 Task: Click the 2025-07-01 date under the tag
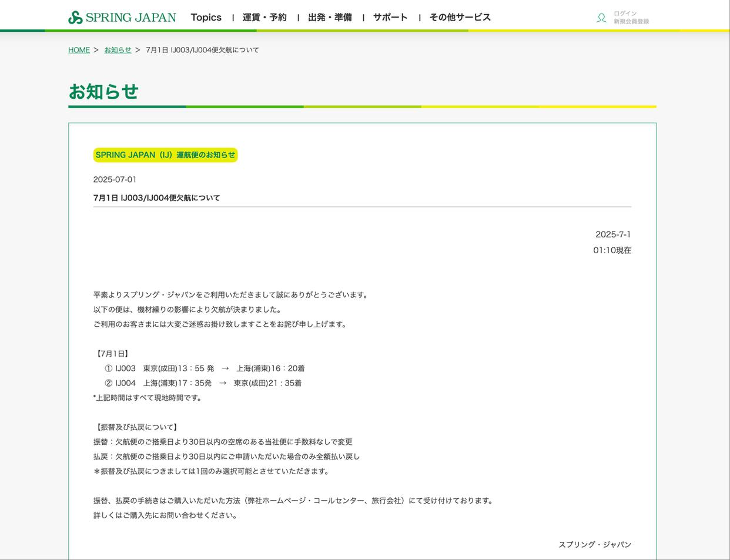pyautogui.click(x=115, y=180)
